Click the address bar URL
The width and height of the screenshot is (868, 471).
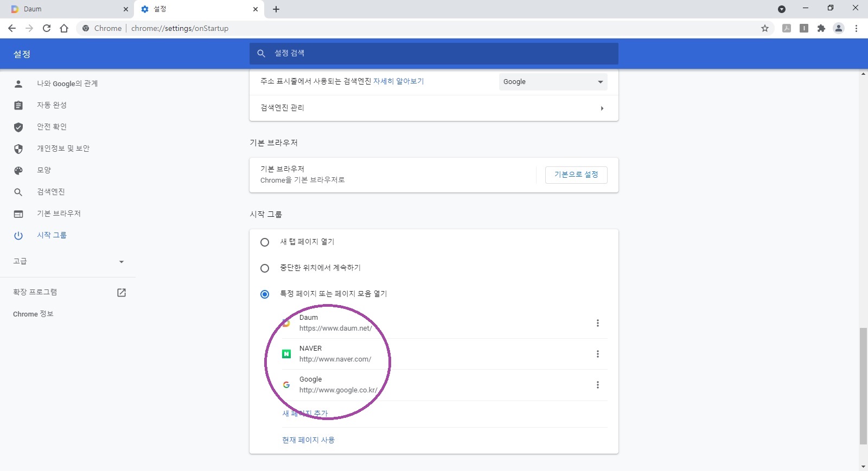point(180,28)
